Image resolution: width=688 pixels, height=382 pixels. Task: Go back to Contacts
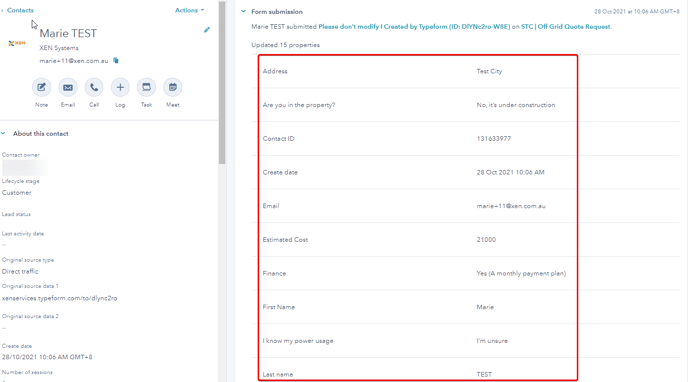point(18,10)
